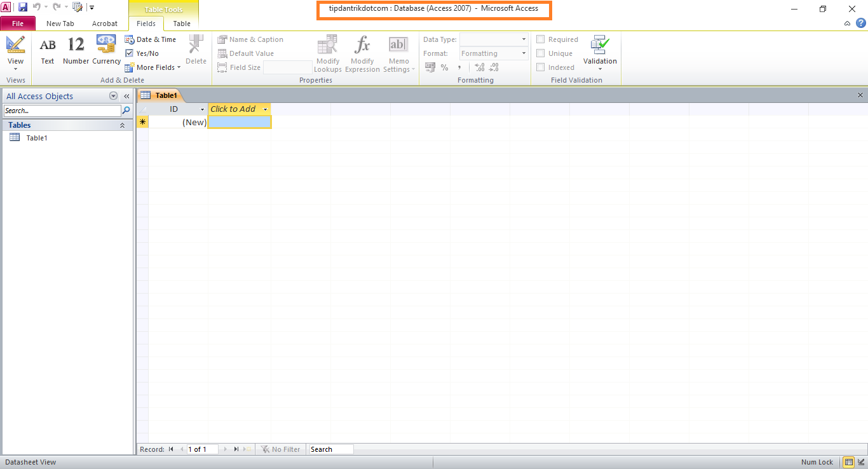Select the Fields ribbon tab
This screenshot has width=868, height=469.
[146, 24]
